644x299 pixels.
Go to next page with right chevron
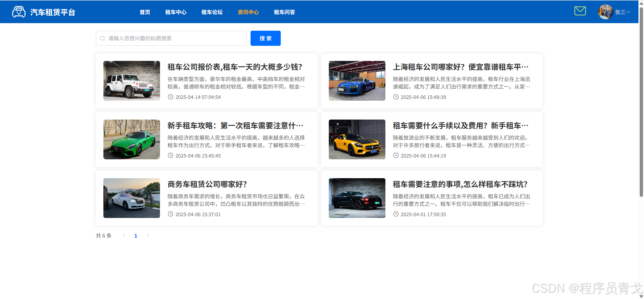coord(148,235)
